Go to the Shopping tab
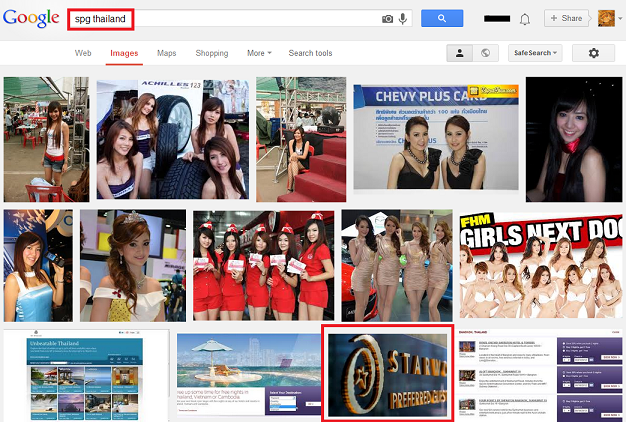This screenshot has height=422, width=626. tap(212, 53)
